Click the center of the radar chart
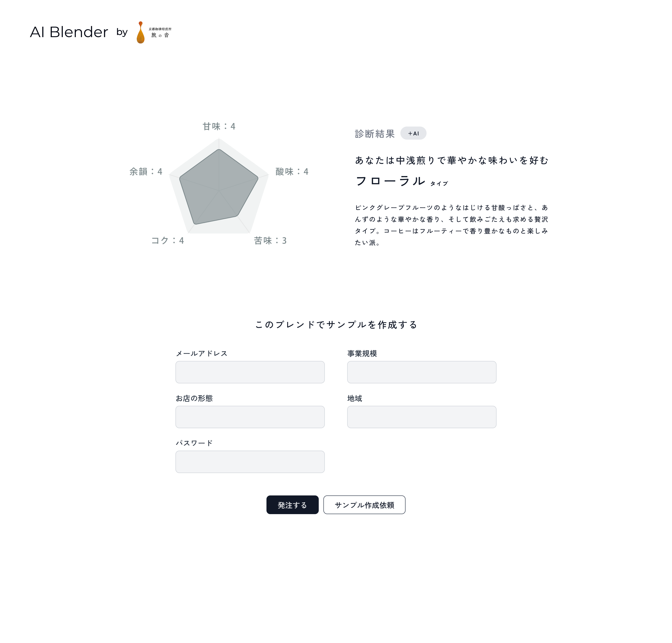This screenshot has width=672, height=643. click(219, 191)
